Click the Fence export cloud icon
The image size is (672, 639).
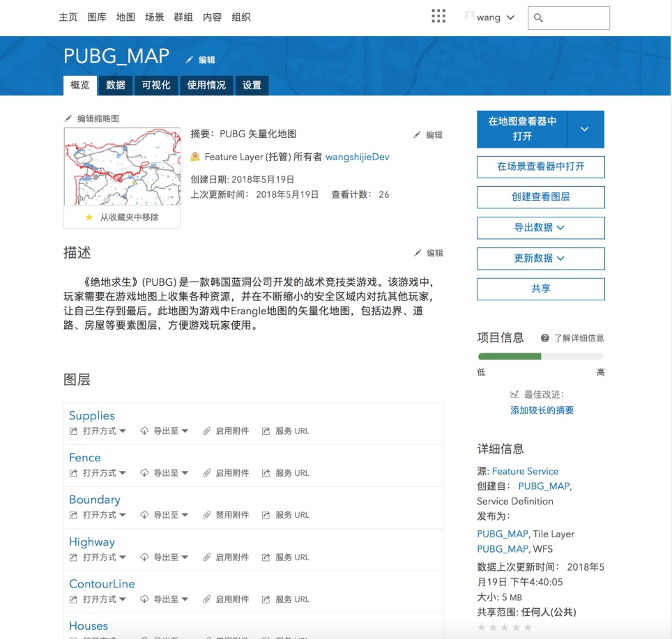click(x=144, y=473)
